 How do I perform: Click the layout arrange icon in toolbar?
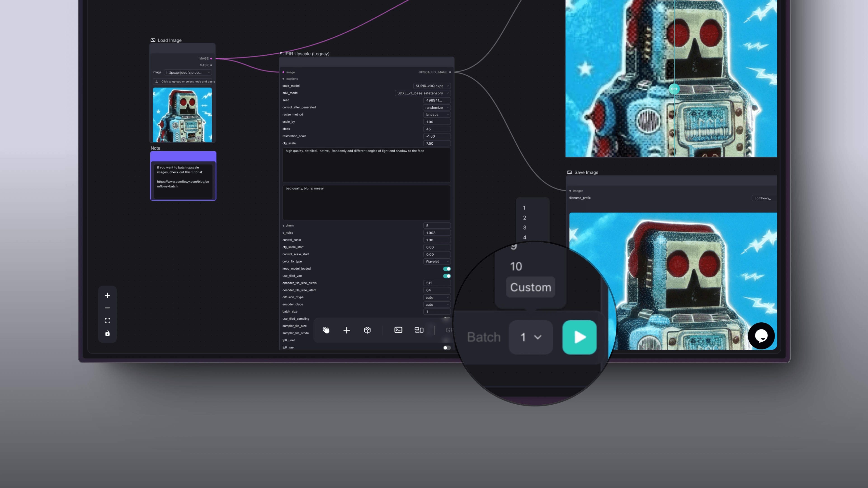419,330
